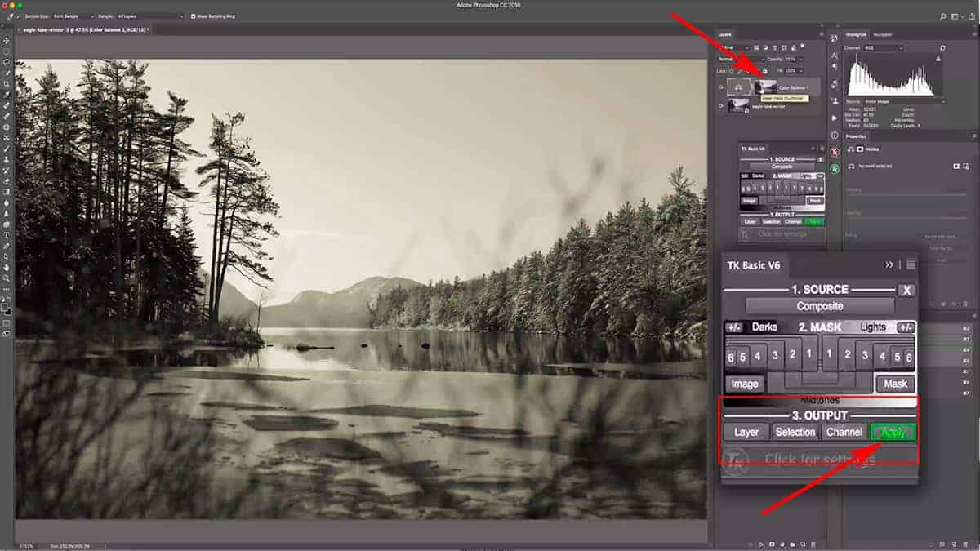Toggle Lock All for the layer
Viewport: 980px width, 551px height.
pos(765,71)
